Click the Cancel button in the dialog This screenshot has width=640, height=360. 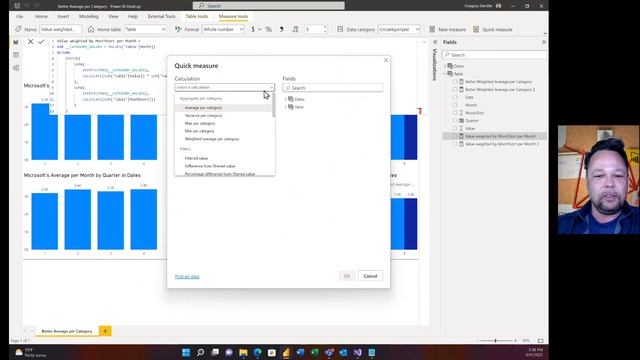coord(370,276)
